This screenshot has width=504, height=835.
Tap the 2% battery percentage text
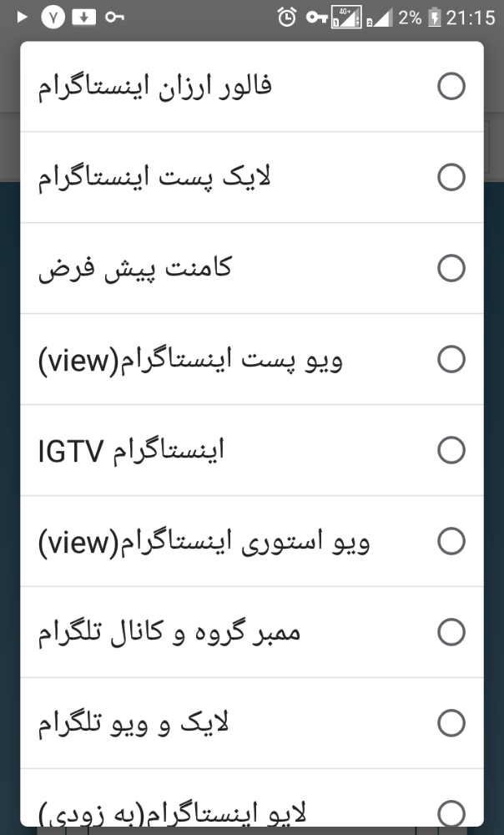(x=410, y=17)
